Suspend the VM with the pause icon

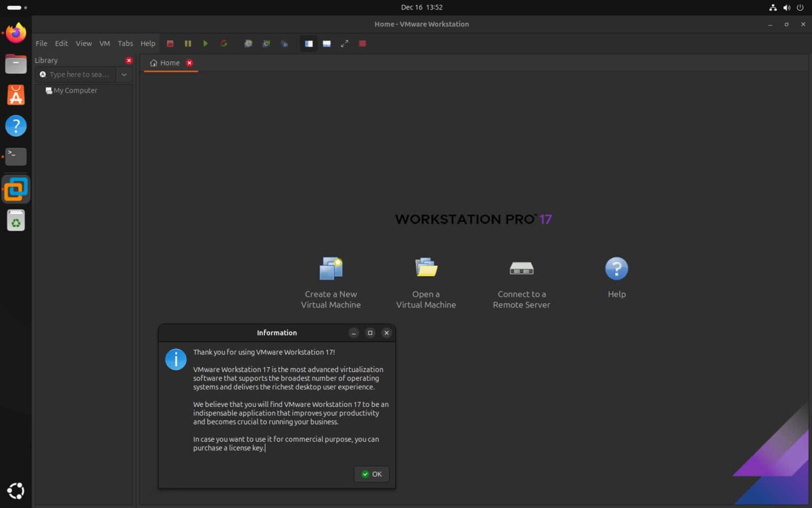188,43
